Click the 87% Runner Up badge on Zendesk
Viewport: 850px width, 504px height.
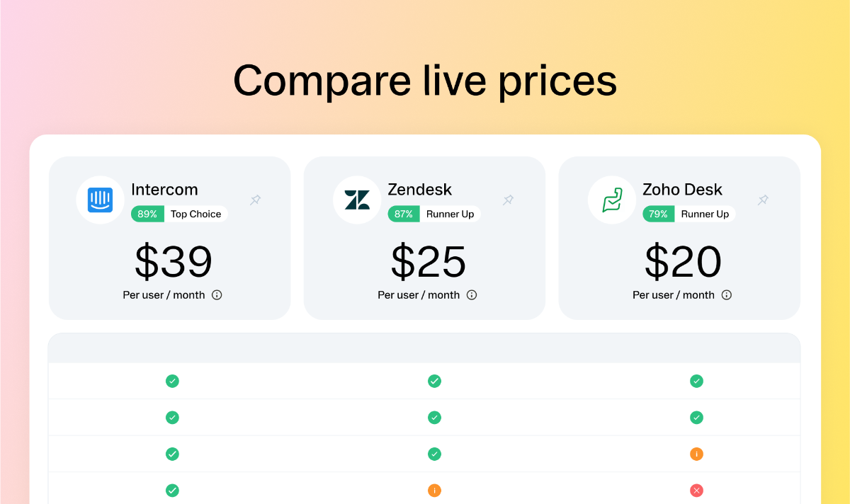pos(434,214)
